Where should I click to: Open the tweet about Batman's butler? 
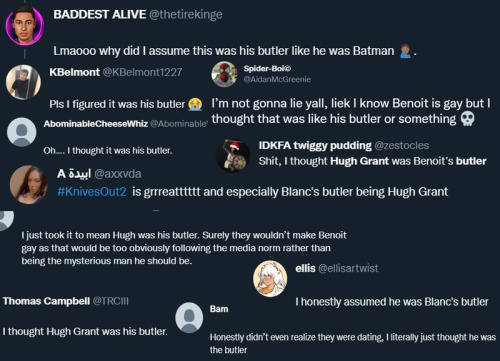point(235,51)
